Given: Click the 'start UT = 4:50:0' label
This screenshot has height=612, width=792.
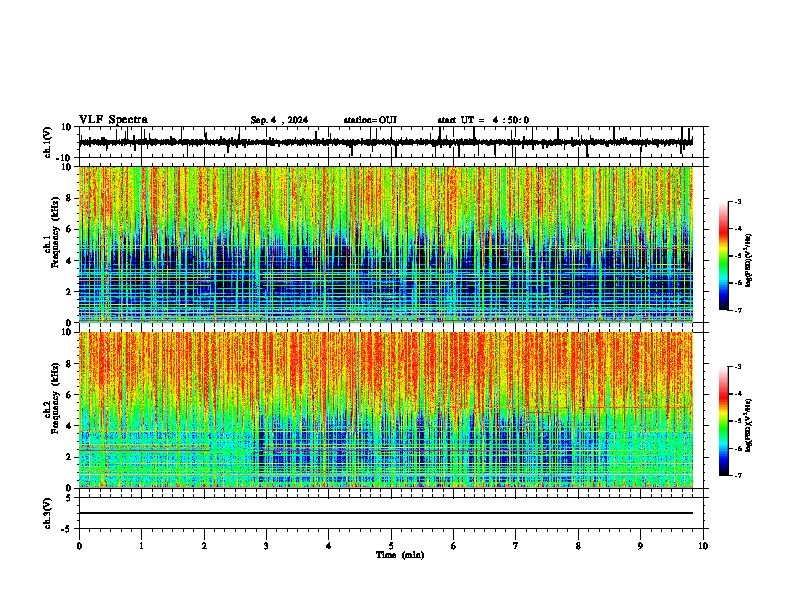Looking at the screenshot, I should click(483, 120).
